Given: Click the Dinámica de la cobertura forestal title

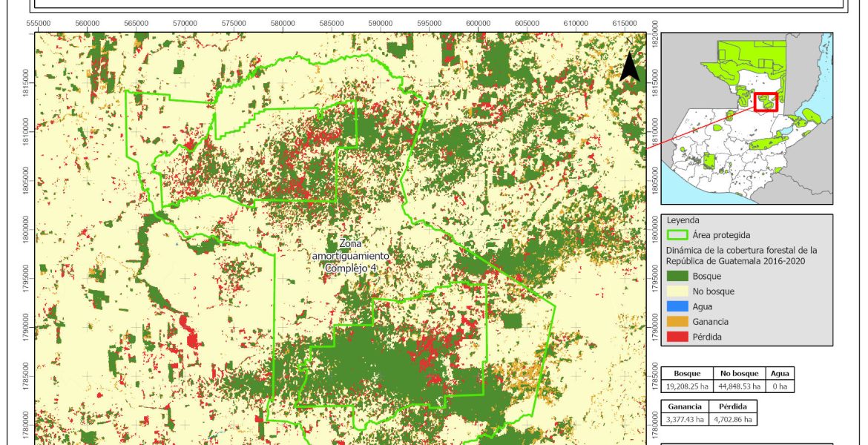Looking at the screenshot, I should tap(741, 255).
